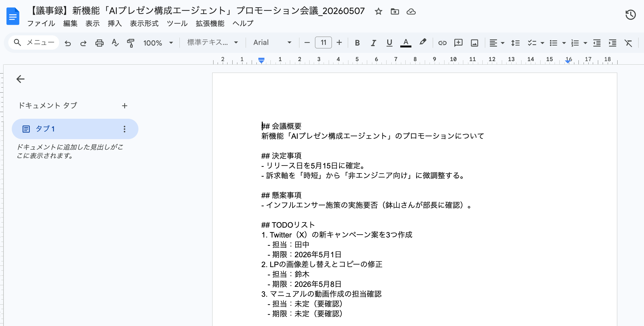Clear text formatting
The width and height of the screenshot is (644, 326).
click(x=628, y=43)
